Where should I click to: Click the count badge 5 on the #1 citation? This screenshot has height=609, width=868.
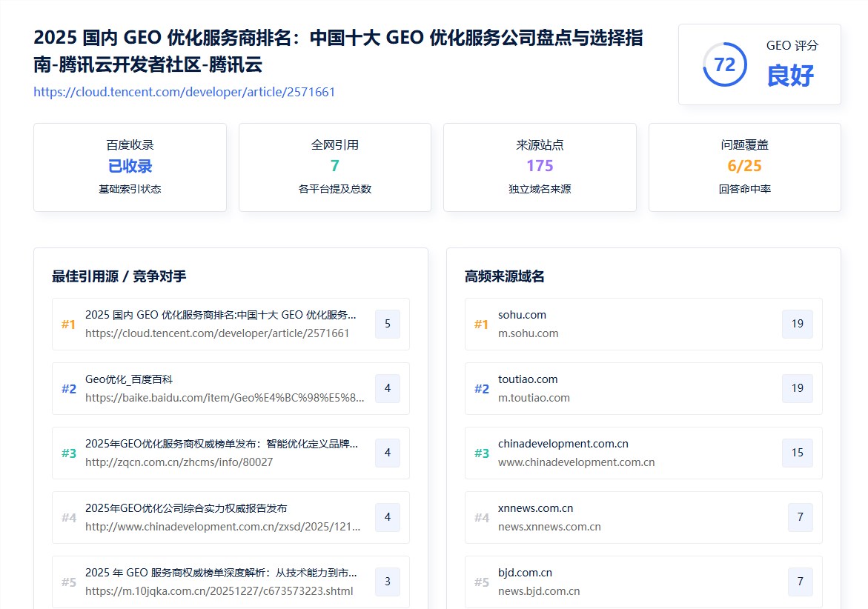(387, 324)
